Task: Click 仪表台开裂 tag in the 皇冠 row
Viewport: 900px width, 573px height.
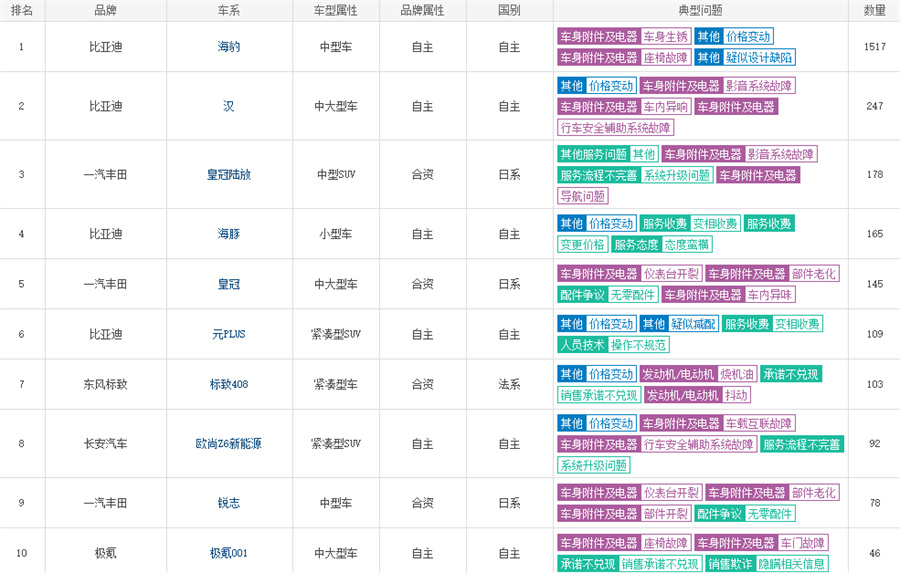Action: click(671, 274)
